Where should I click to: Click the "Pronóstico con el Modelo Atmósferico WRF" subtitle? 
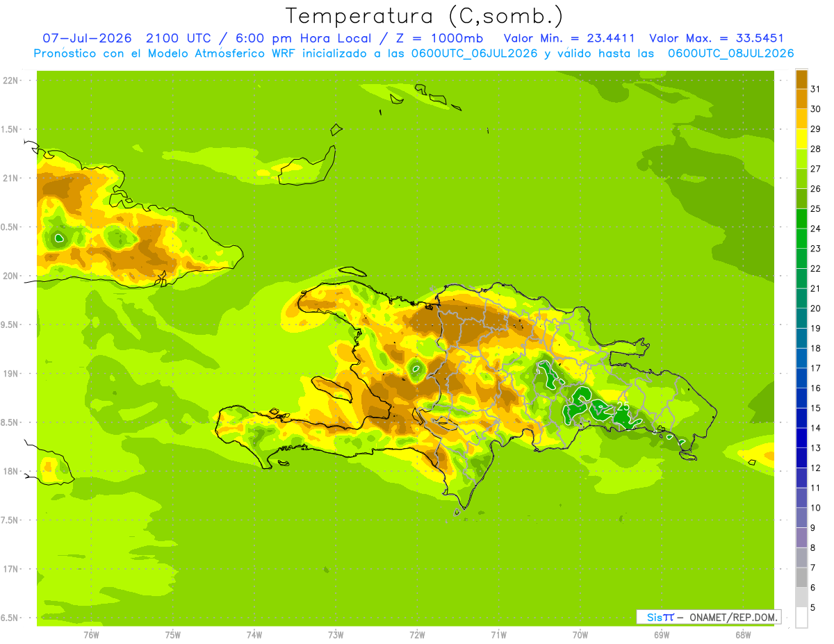[166, 53]
